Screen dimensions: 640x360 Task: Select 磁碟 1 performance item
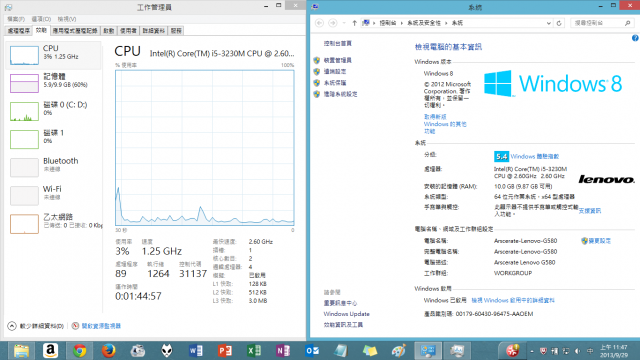[54, 139]
